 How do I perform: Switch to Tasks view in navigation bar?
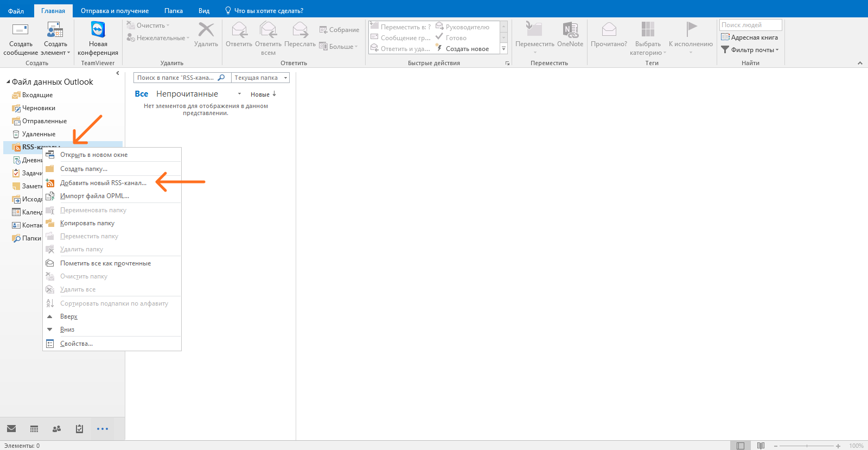tap(80, 429)
